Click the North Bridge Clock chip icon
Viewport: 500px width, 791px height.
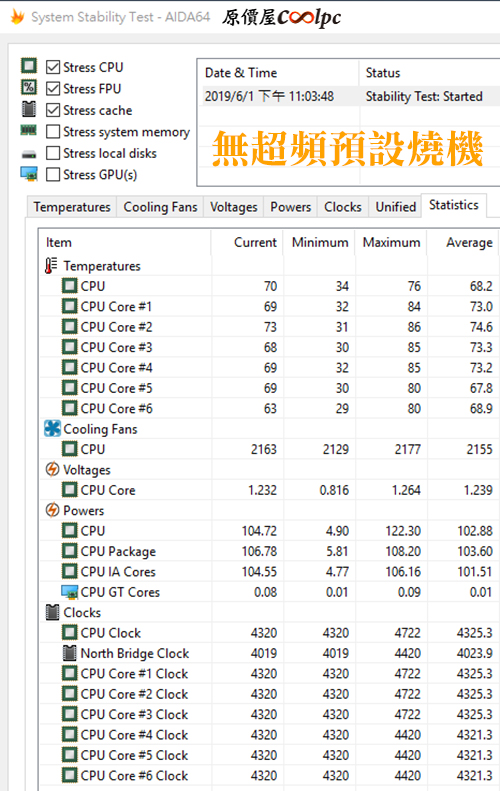[70, 653]
